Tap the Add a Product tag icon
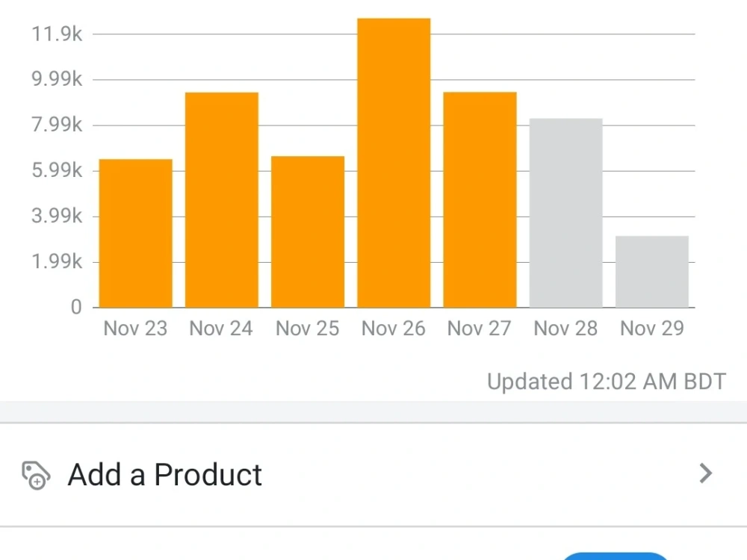The image size is (747, 560). 36,475
